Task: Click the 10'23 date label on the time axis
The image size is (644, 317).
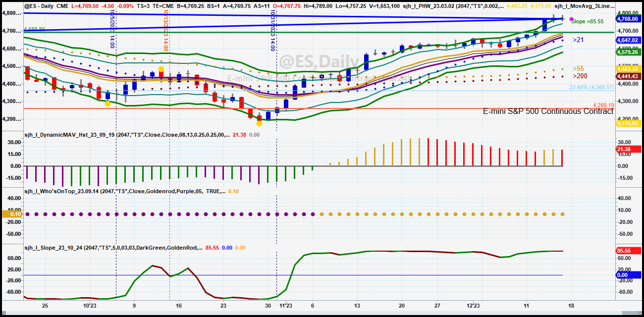Action: [x=90, y=306]
